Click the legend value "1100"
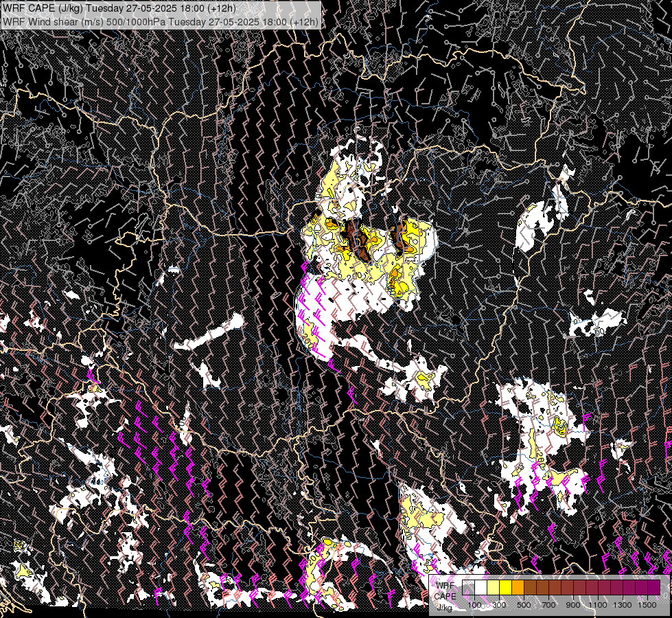 pos(598,605)
